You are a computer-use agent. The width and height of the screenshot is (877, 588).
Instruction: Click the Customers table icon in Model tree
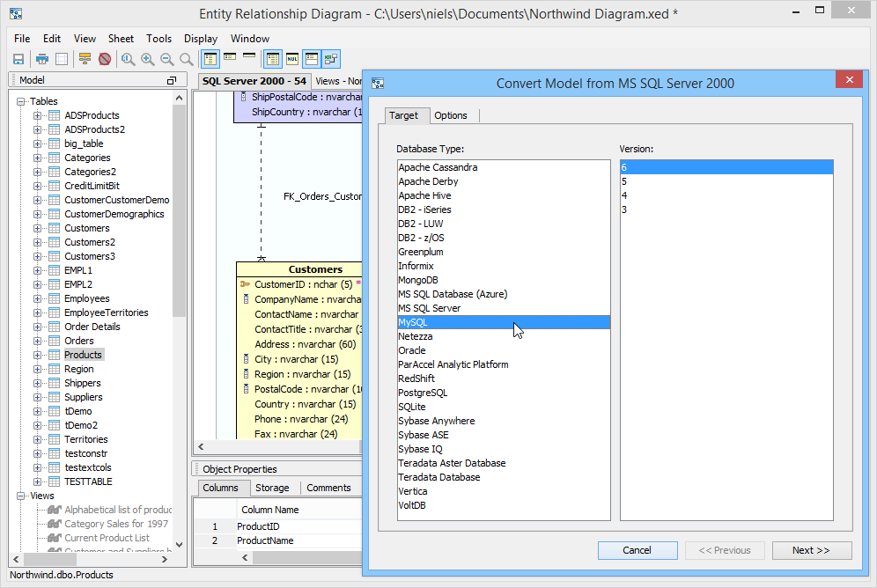55,228
